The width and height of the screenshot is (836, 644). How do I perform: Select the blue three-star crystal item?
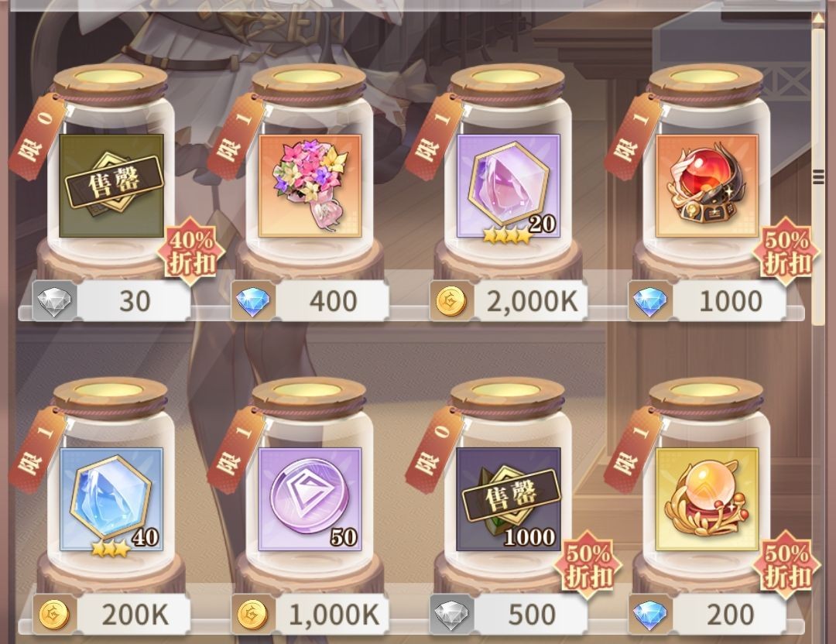coord(111,499)
